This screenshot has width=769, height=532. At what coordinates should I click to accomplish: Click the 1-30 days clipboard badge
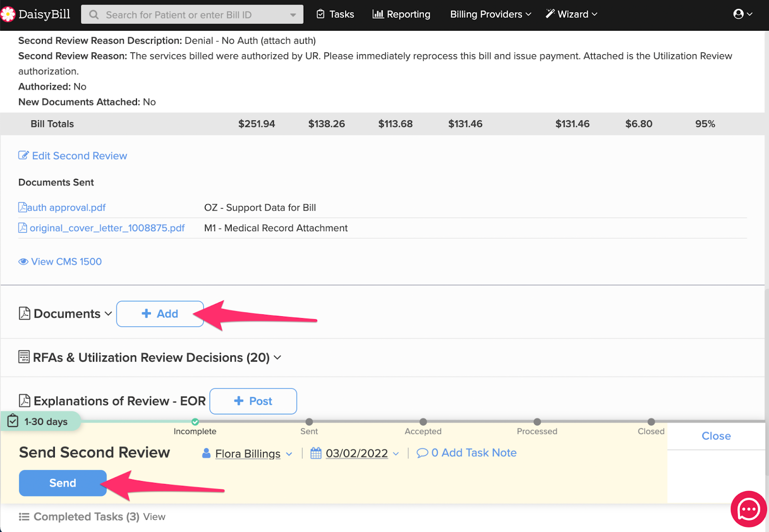pyautogui.click(x=38, y=421)
